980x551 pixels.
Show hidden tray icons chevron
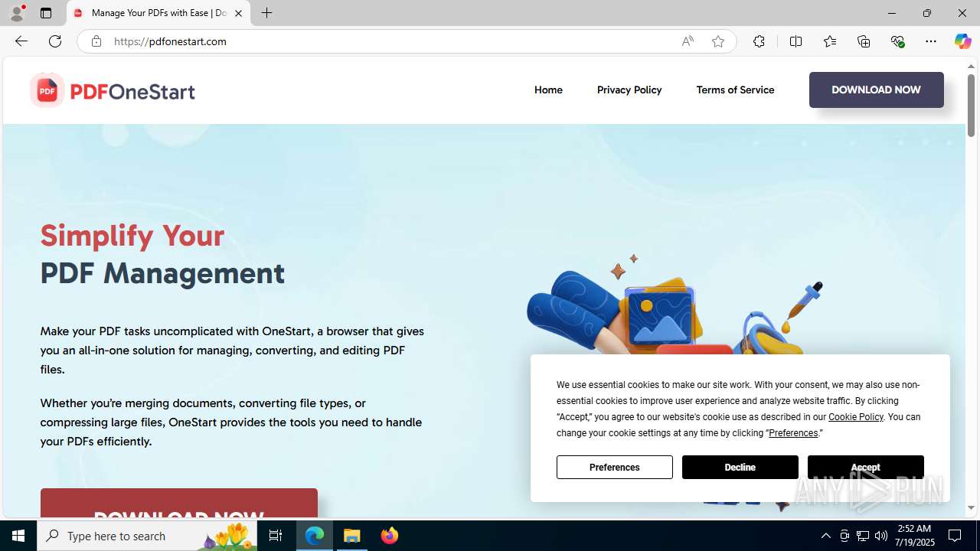826,536
